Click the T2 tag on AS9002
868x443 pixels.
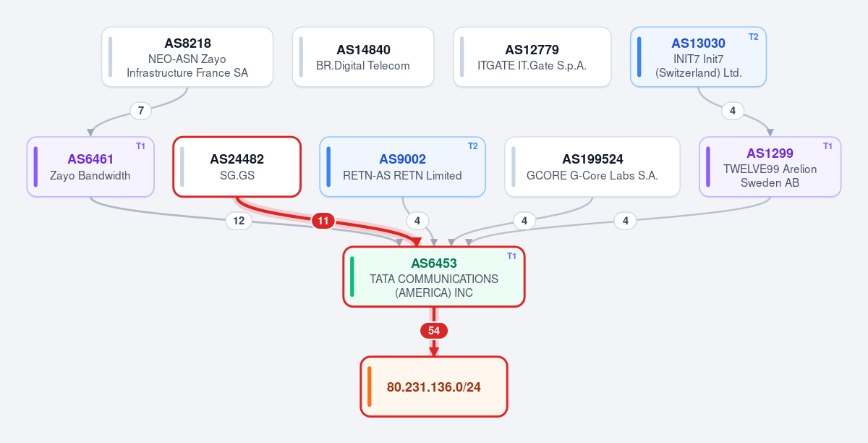point(472,145)
